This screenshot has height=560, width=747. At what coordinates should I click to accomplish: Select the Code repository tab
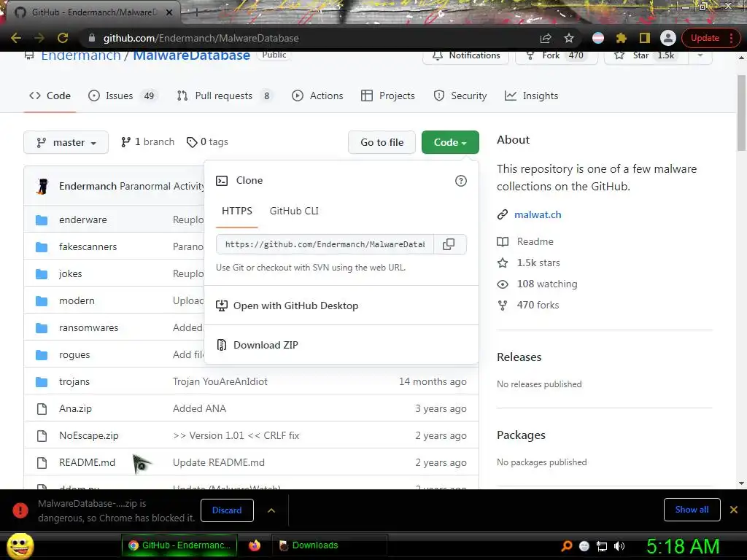[50, 96]
